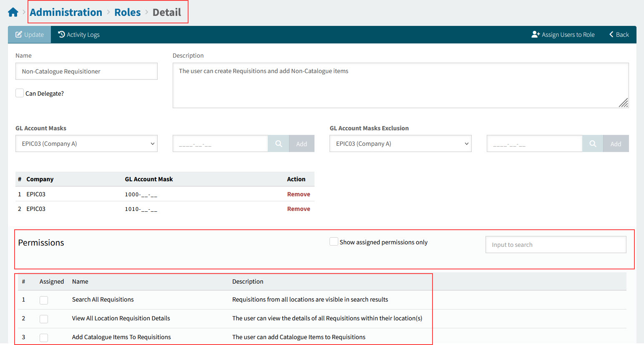The image size is (644, 345).
Task: Click the GL Account Masks search magnifier icon
Action: pyautogui.click(x=278, y=143)
